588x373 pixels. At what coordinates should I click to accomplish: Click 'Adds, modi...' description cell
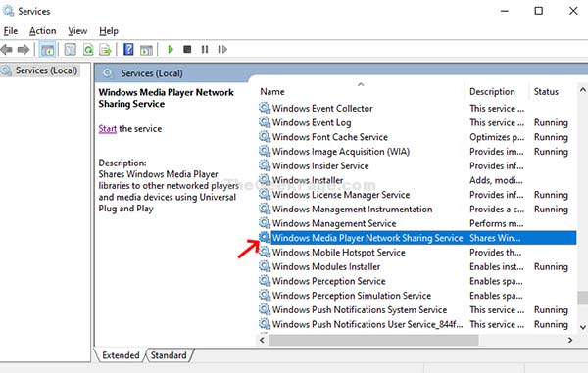(496, 180)
